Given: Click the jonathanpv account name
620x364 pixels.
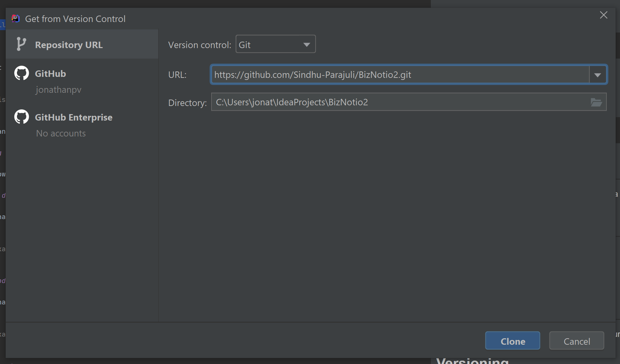Looking at the screenshot, I should click(58, 89).
